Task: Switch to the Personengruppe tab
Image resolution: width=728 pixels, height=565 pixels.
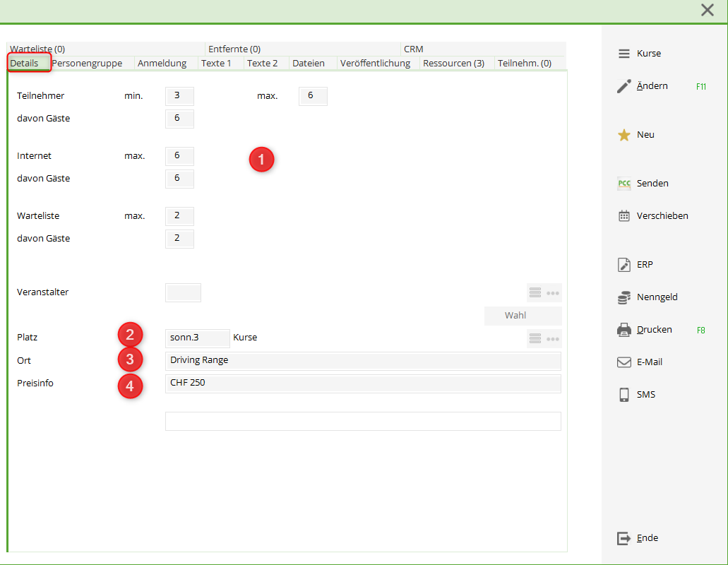Action: (x=87, y=64)
